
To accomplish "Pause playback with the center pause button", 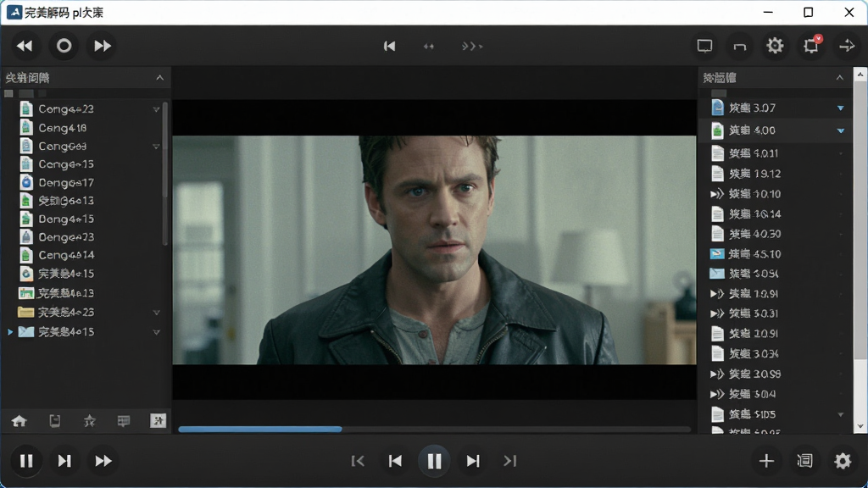I will click(434, 461).
